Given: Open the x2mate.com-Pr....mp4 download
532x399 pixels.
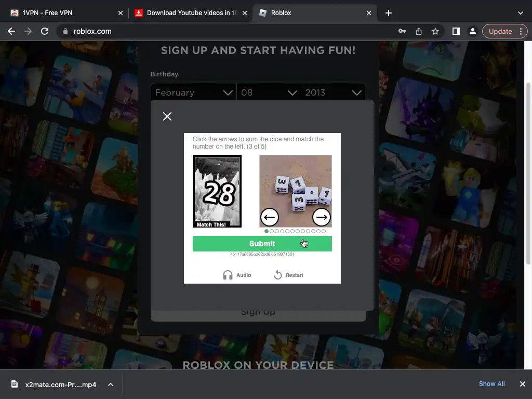Looking at the screenshot, I should click(54, 384).
